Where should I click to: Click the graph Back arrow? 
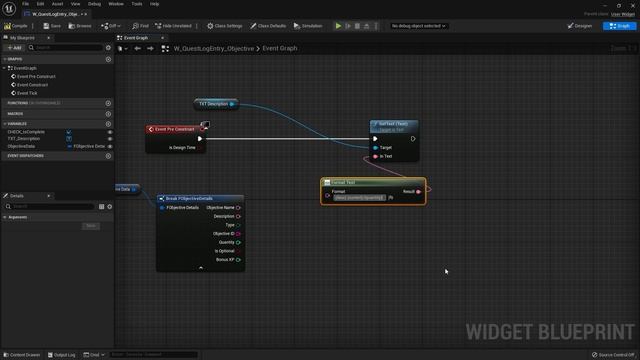click(x=138, y=49)
